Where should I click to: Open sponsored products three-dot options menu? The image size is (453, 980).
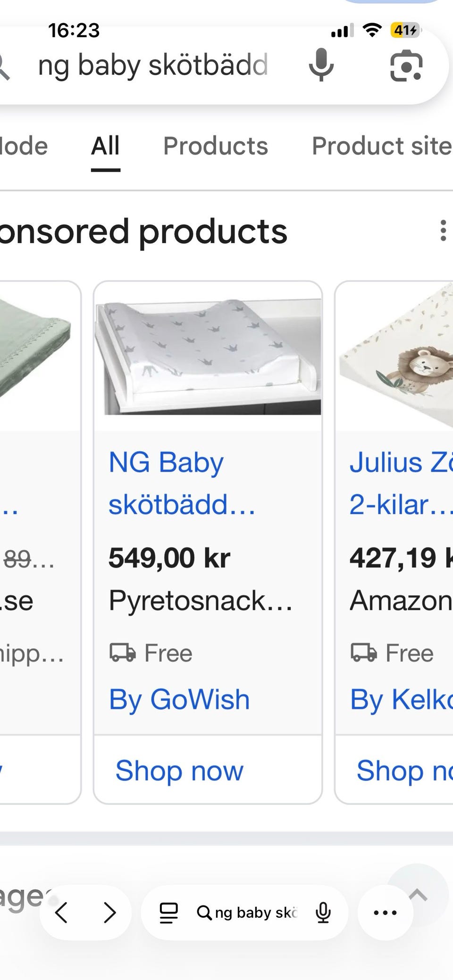coord(443,231)
